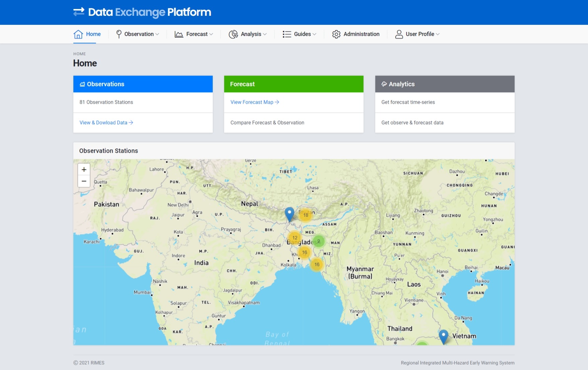Expand the Observation menu chevron
The image size is (588, 370).
tap(157, 34)
